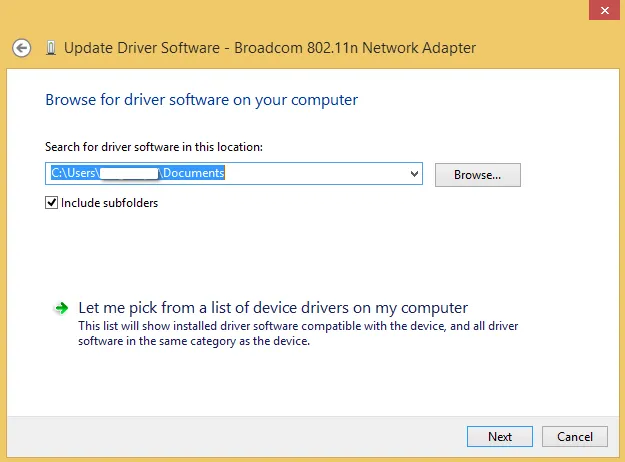This screenshot has height=462, width=625.
Task: Cancel the driver update wizard
Action: click(x=574, y=436)
